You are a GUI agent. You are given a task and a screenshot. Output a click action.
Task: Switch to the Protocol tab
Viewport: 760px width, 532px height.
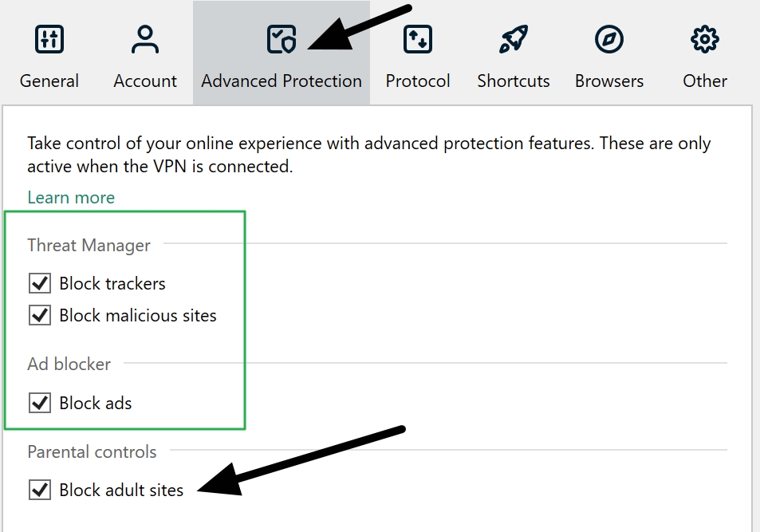point(417,81)
